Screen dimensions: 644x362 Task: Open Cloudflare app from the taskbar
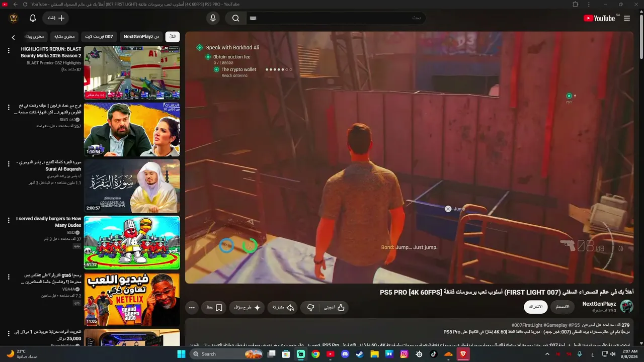448,354
